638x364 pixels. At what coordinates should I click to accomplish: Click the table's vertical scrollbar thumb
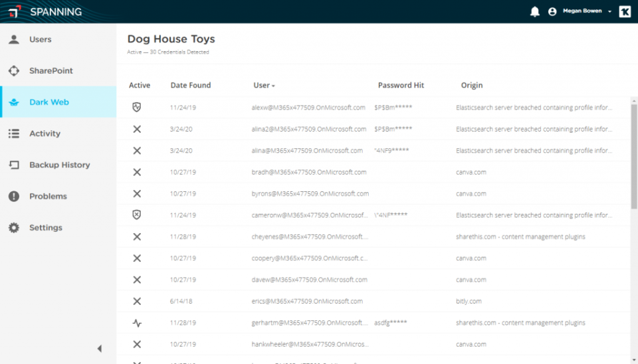(634, 156)
